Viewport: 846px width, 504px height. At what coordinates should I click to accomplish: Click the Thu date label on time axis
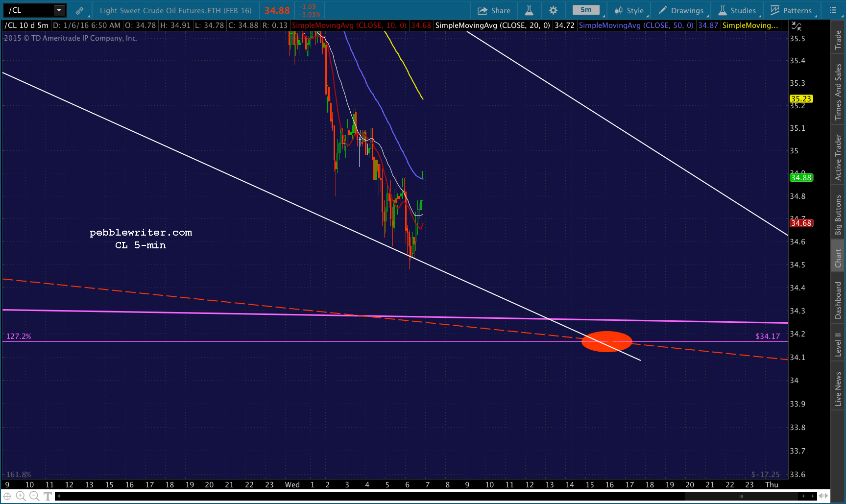coord(772,485)
